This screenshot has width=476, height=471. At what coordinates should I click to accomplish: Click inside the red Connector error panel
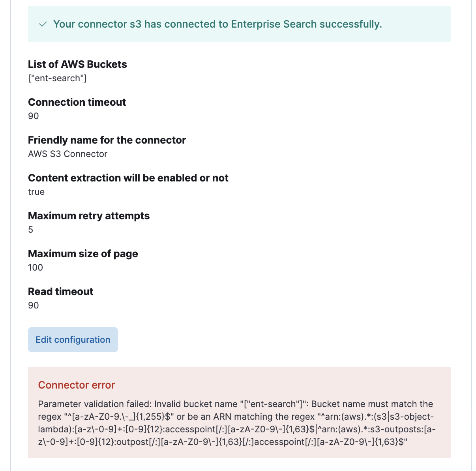238,418
